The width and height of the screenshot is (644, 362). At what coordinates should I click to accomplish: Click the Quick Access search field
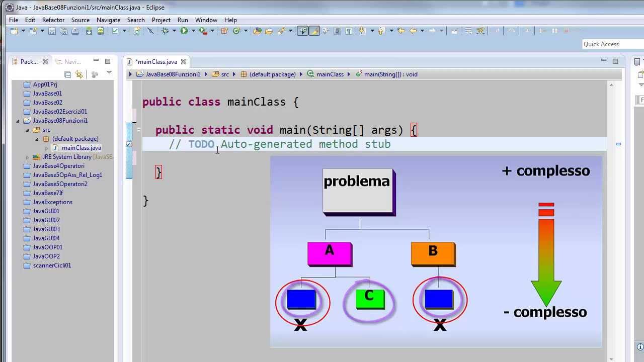coord(613,44)
